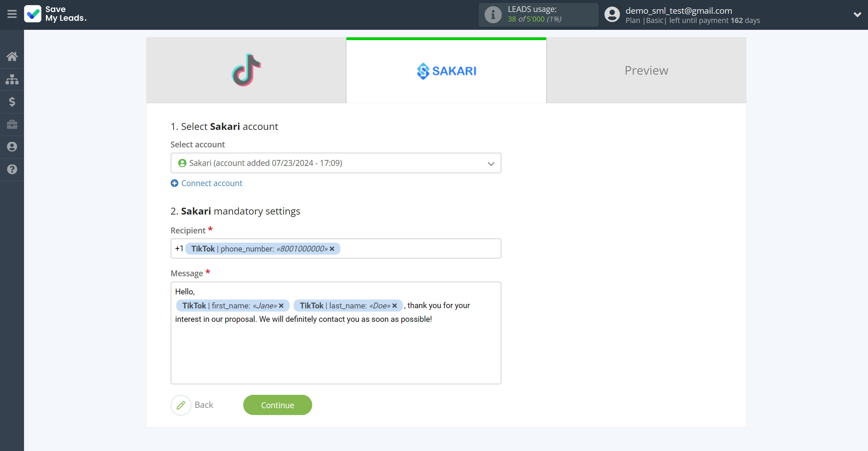The height and width of the screenshot is (451, 868).
Task: Switch to the TikTok source tab
Action: (x=246, y=70)
